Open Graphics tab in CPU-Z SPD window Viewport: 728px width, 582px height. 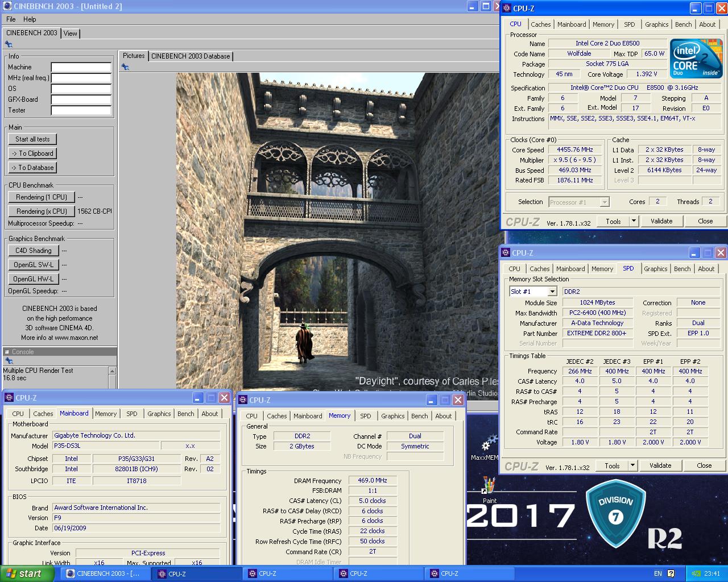click(656, 269)
